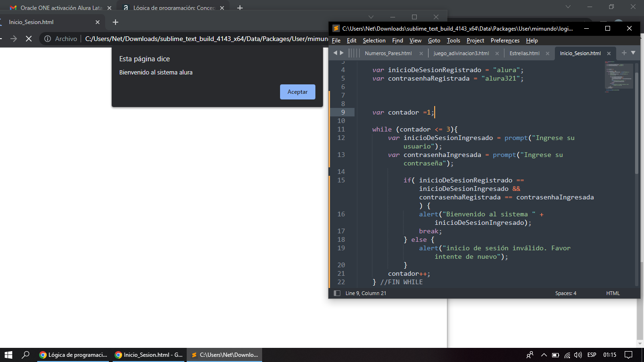This screenshot has height=362, width=644.
Task: Open the Preferences menu in Sublime Text
Action: (505, 41)
